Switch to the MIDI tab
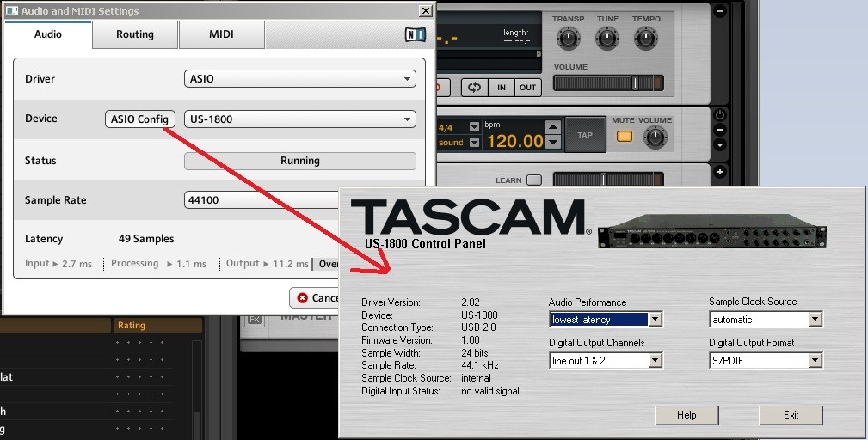The height and width of the screenshot is (440, 868). coord(221,35)
